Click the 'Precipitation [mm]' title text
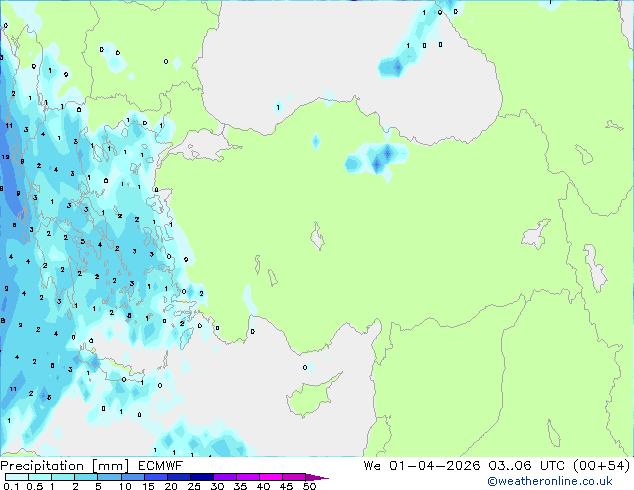634x490 pixels. (x=65, y=466)
